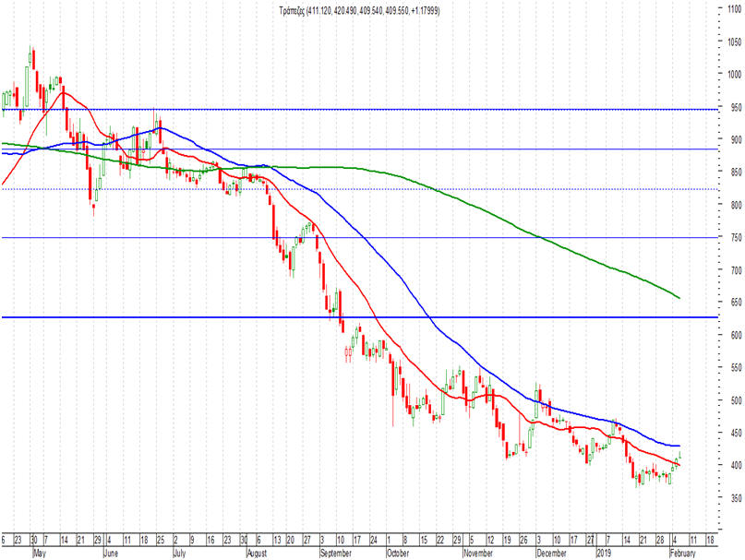Click date tick 19 on time axis
The image size is (745, 560).
pos(507,540)
